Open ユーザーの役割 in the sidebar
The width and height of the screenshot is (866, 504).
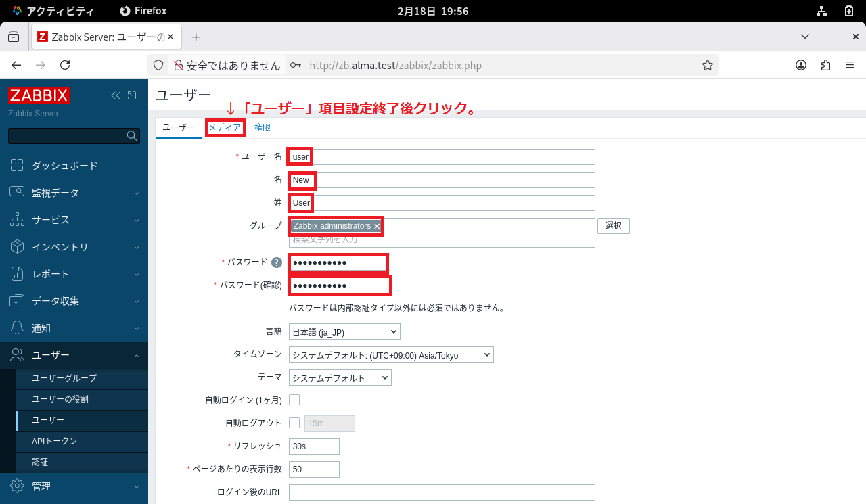60,399
